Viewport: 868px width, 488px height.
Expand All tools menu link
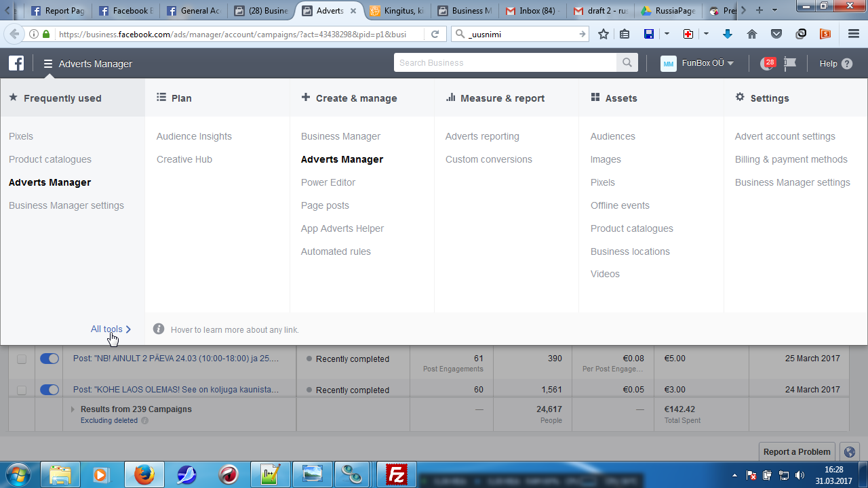click(111, 329)
